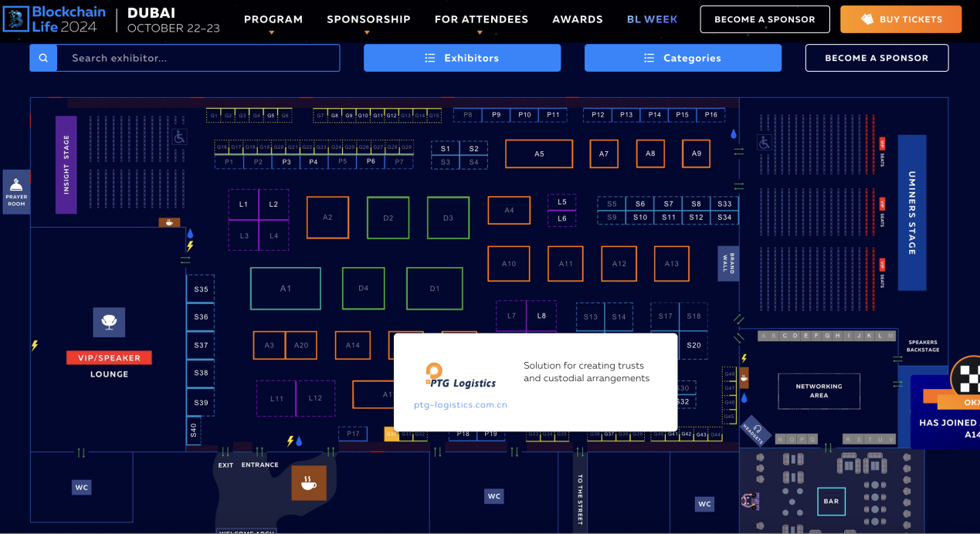This screenshot has width=980, height=534.
Task: Open the Sponsorship dropdown menu
Action: [368, 19]
